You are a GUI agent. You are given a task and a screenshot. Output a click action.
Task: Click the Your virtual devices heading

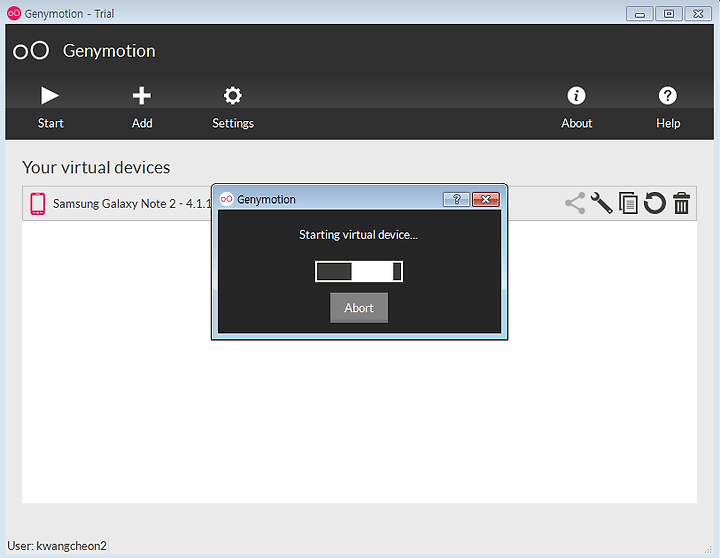pos(96,167)
